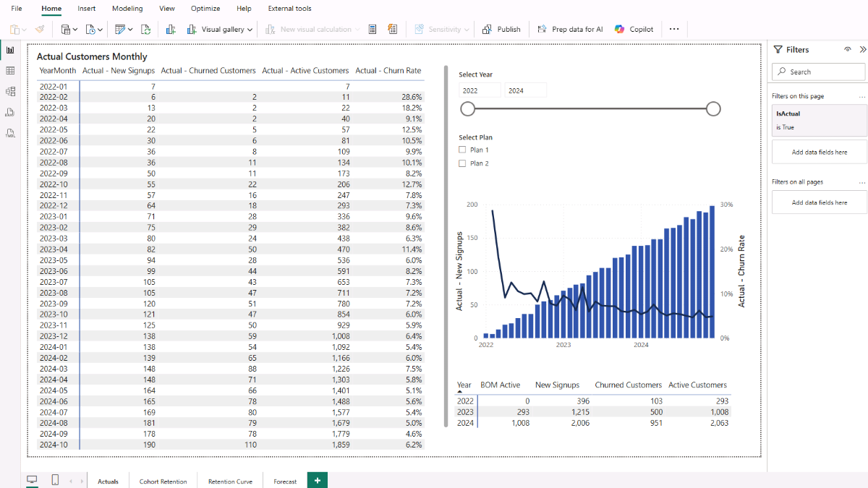Viewport: 868px width, 488px height.
Task: Open the DAX query view
Action: (x=10, y=112)
